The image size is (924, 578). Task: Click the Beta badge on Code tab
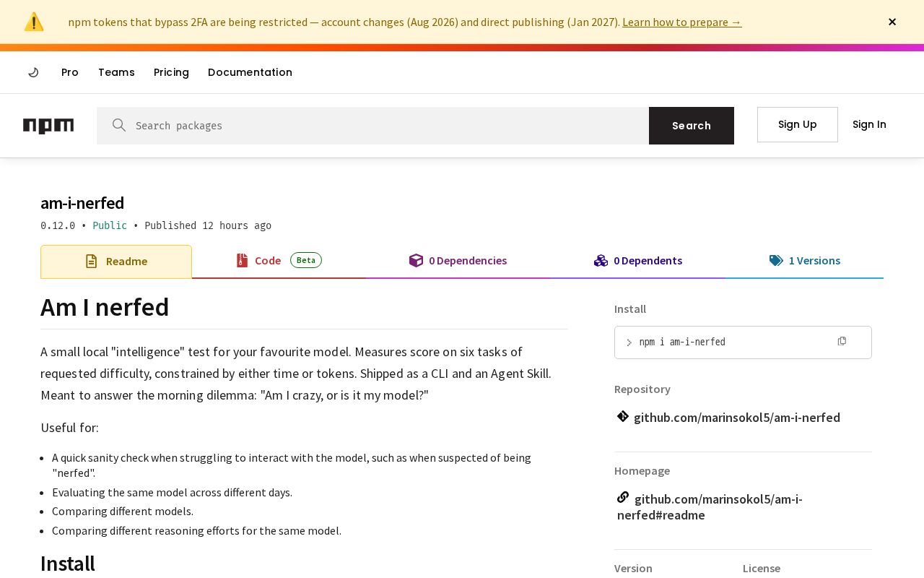(x=306, y=260)
